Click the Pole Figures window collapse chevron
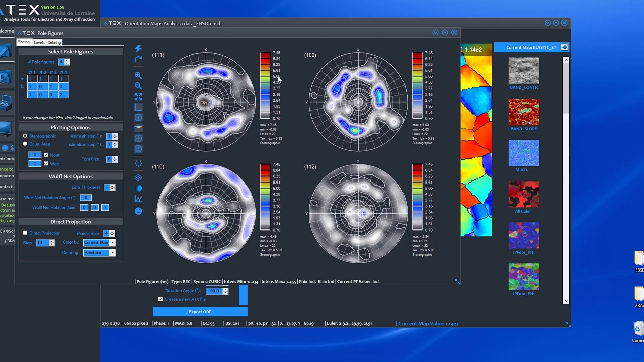Image resolution: width=644 pixels, height=362 pixels. [x=436, y=32]
